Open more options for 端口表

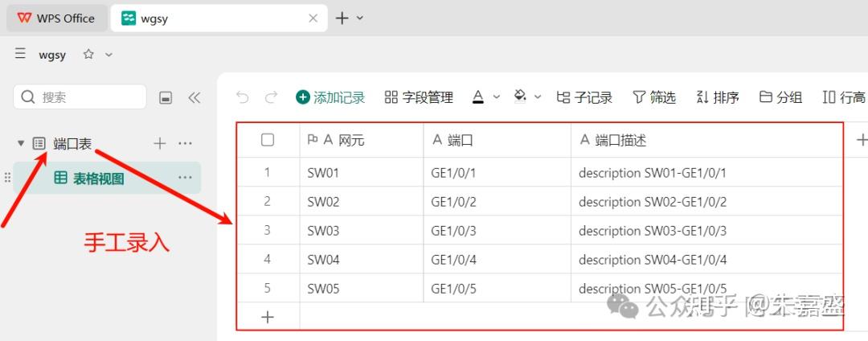tap(185, 143)
